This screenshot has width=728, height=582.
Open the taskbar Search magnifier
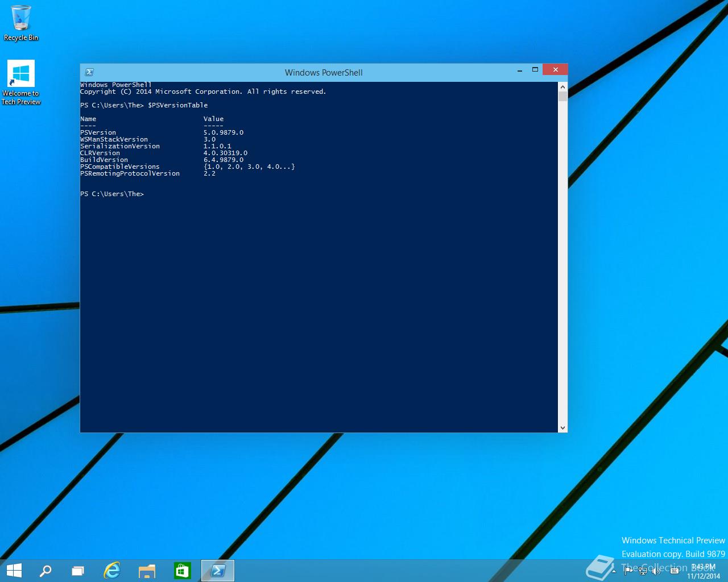[45, 571]
